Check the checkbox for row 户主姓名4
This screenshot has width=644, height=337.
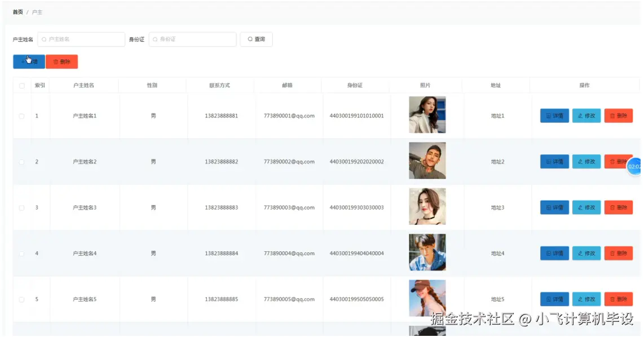coord(22,254)
